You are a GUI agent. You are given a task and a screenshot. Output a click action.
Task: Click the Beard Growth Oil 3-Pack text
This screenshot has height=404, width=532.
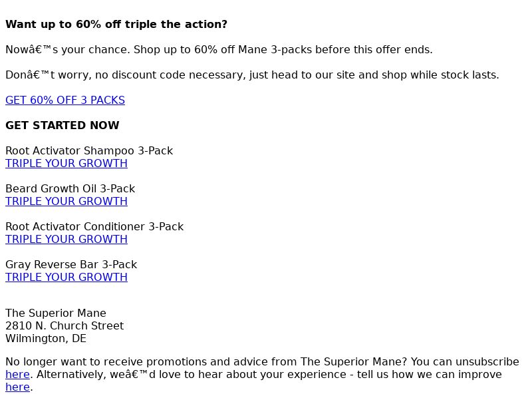tap(70, 189)
